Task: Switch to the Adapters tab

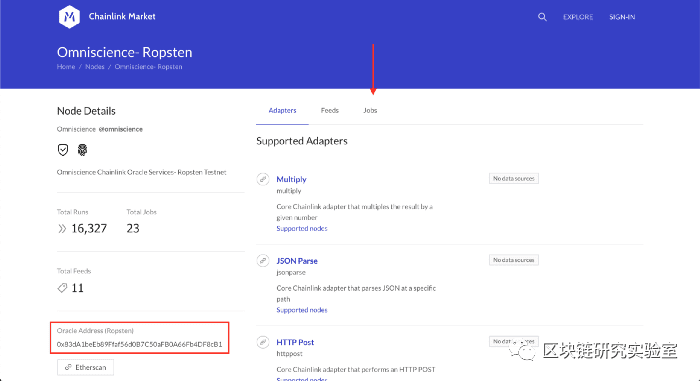Action: (282, 110)
